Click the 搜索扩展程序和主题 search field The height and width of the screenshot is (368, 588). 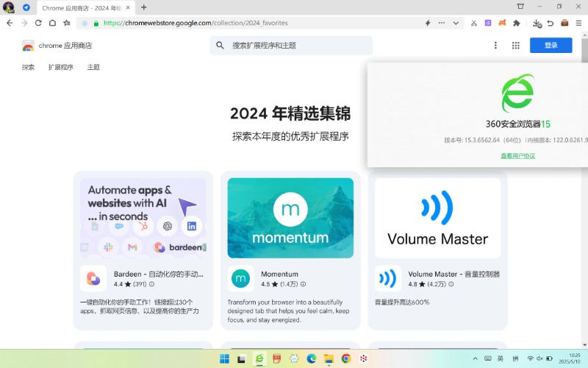(x=294, y=46)
